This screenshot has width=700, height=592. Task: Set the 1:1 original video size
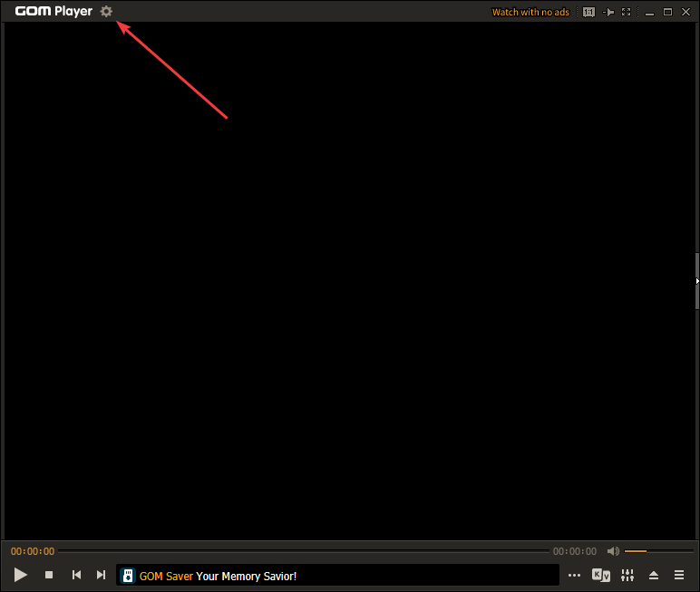(588, 12)
